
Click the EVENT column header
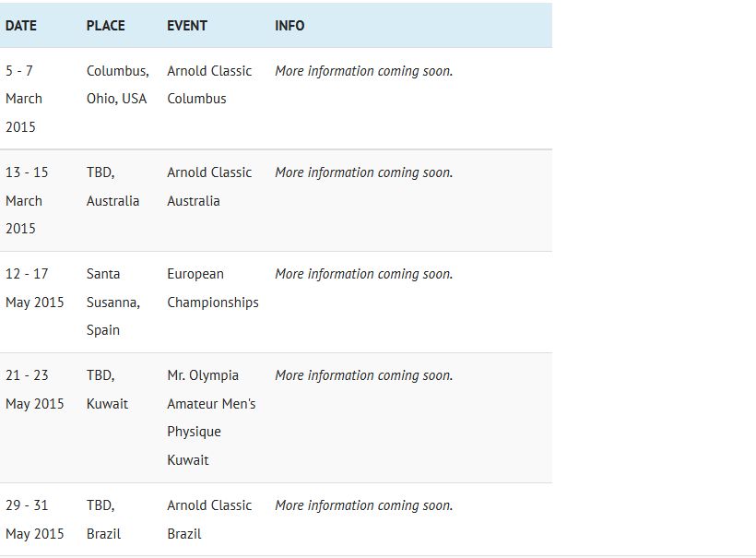click(187, 26)
